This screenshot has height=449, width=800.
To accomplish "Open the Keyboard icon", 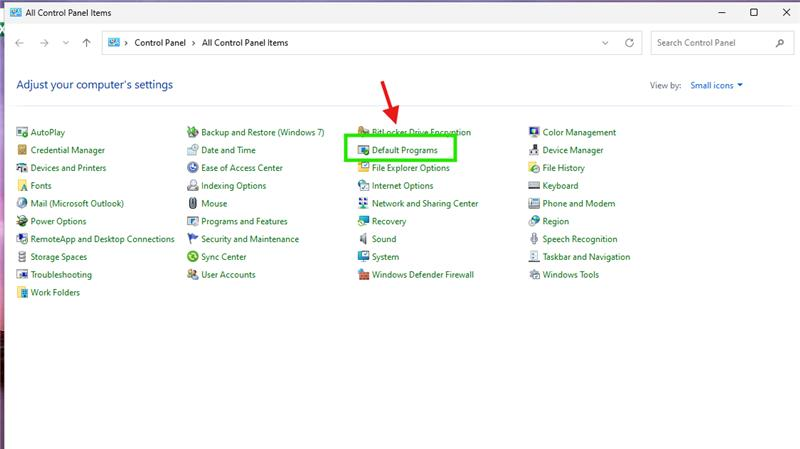I will (x=534, y=186).
